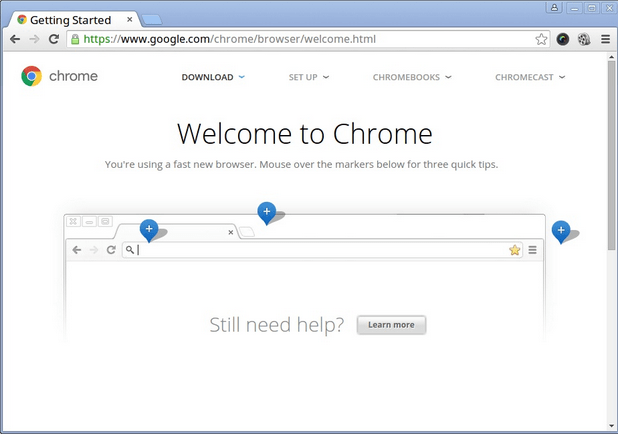
Task: Click the illustrated magnifier search icon
Action: click(130, 249)
